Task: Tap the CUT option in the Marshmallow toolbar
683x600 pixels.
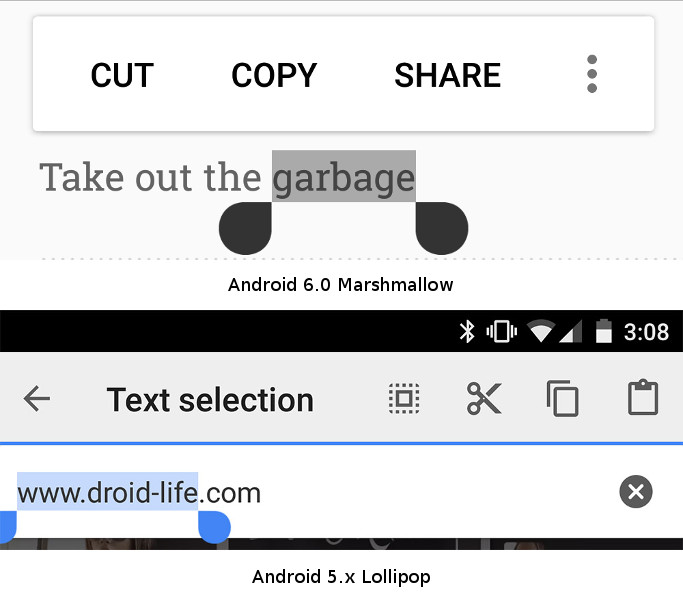Action: point(122,75)
